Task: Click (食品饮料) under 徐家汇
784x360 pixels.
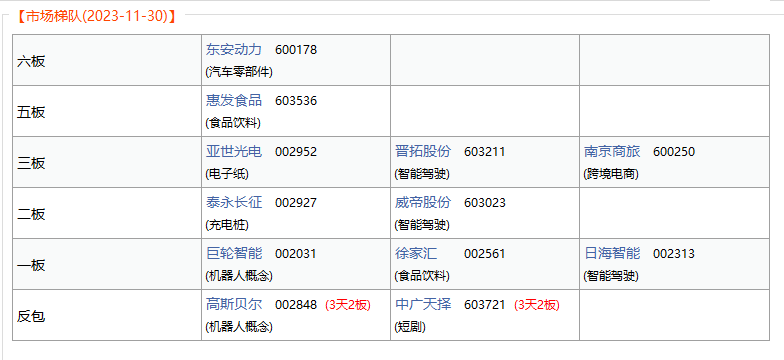Action: [x=422, y=276]
